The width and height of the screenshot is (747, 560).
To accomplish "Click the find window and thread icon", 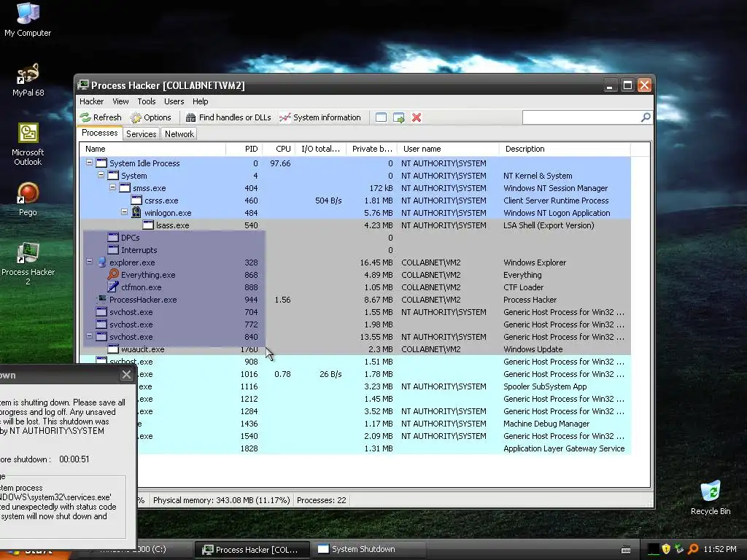I will pyautogui.click(x=399, y=117).
